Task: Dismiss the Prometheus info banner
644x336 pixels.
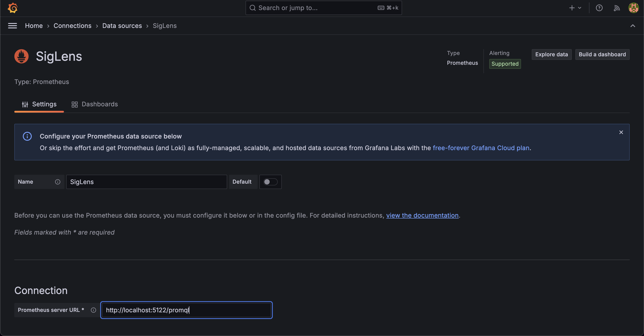Action: point(621,132)
